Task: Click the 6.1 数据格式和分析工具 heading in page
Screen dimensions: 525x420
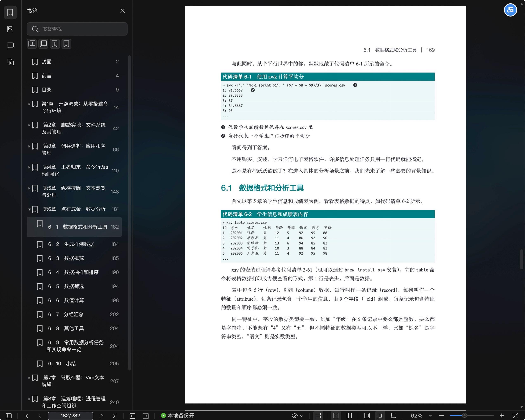Action: click(262, 188)
